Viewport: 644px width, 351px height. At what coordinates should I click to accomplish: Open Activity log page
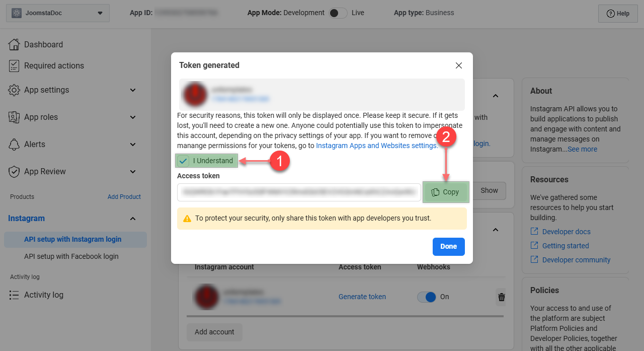[x=44, y=295]
